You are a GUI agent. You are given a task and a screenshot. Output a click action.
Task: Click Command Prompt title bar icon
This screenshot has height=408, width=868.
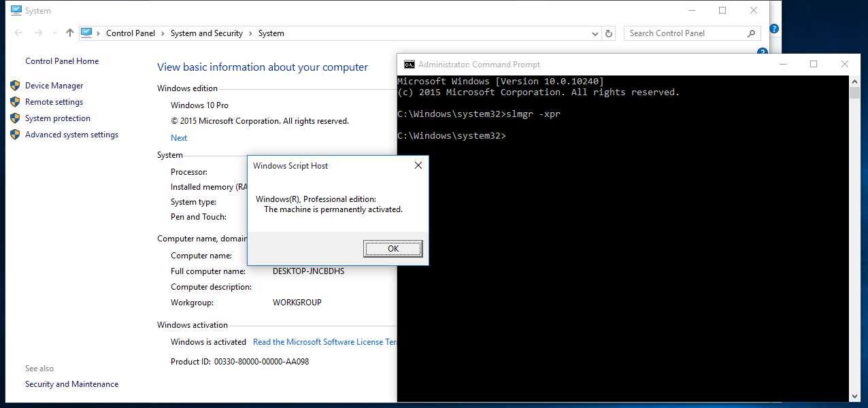click(x=409, y=65)
